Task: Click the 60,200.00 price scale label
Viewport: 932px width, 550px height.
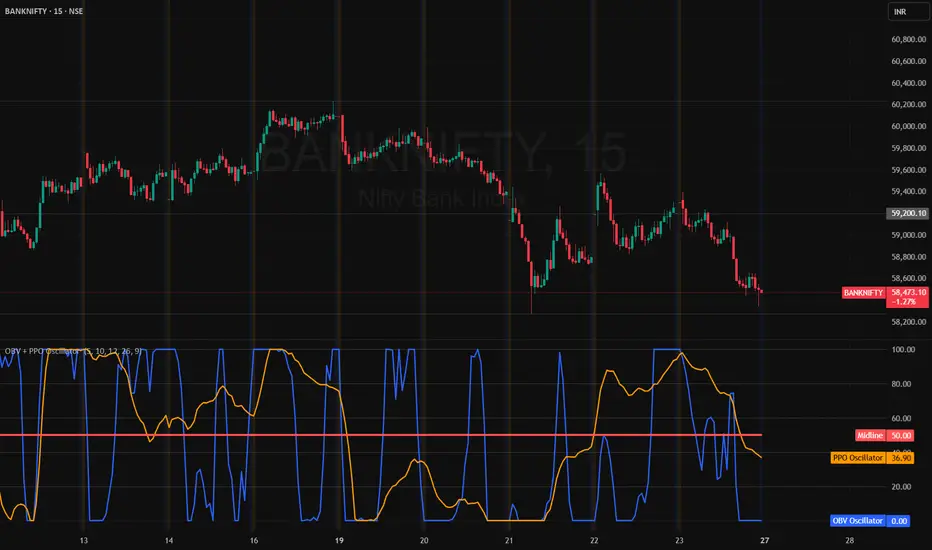Action: pyautogui.click(x=909, y=104)
